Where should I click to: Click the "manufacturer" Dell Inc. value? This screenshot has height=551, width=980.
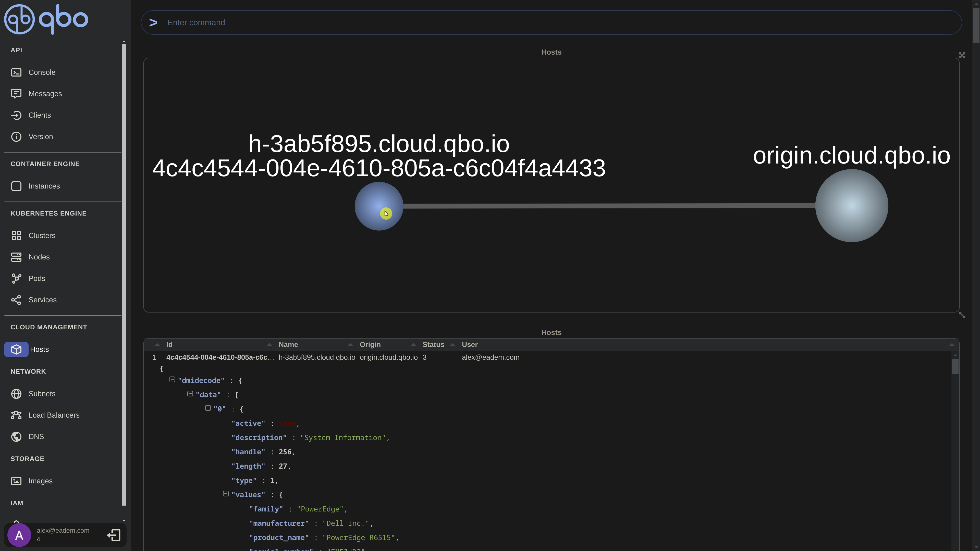click(346, 523)
